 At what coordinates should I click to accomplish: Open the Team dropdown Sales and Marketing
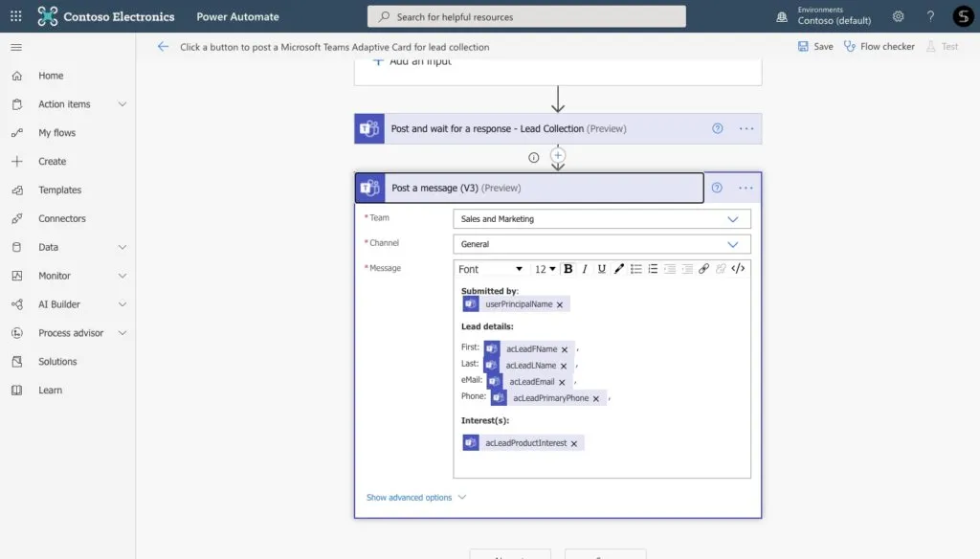601,219
